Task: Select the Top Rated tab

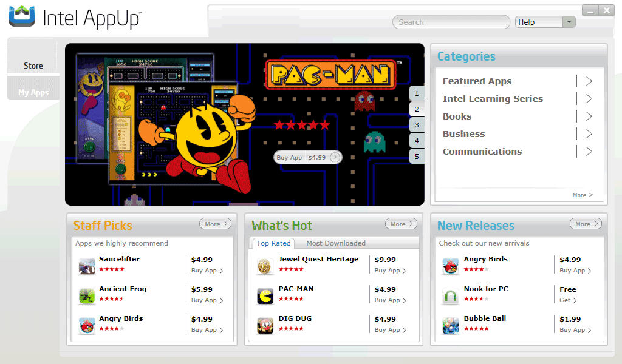Action: pyautogui.click(x=273, y=243)
